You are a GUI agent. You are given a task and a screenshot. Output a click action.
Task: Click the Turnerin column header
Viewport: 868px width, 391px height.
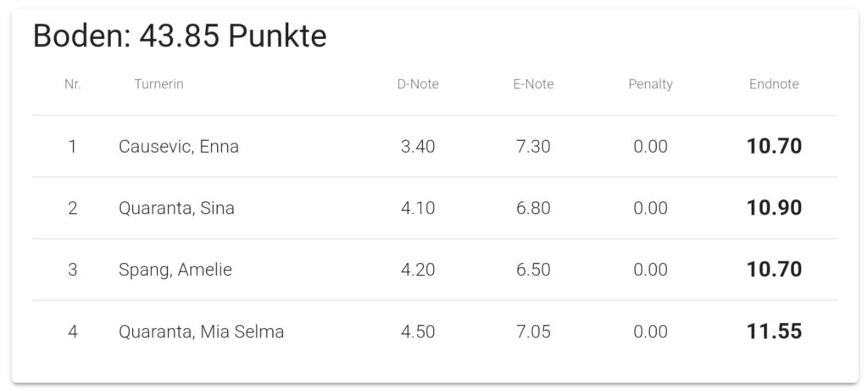tap(159, 84)
